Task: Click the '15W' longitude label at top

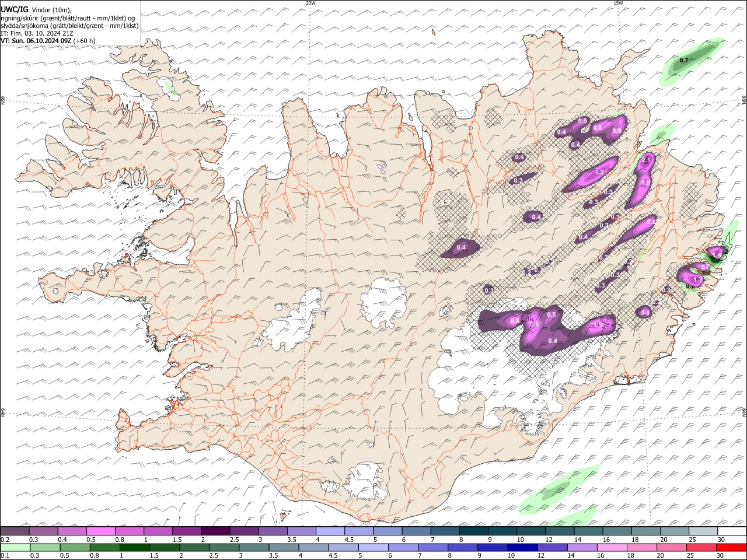Action: (618, 3)
